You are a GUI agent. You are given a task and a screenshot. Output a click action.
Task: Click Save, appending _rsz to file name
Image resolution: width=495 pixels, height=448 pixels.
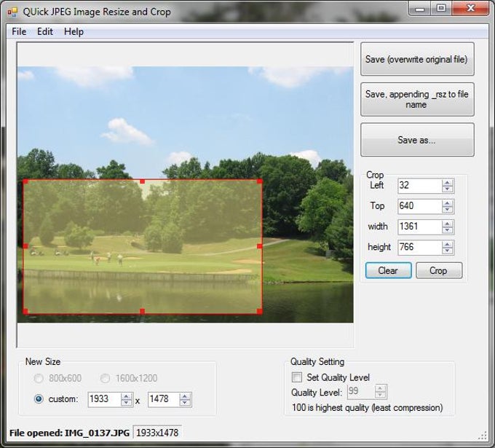[417, 99]
